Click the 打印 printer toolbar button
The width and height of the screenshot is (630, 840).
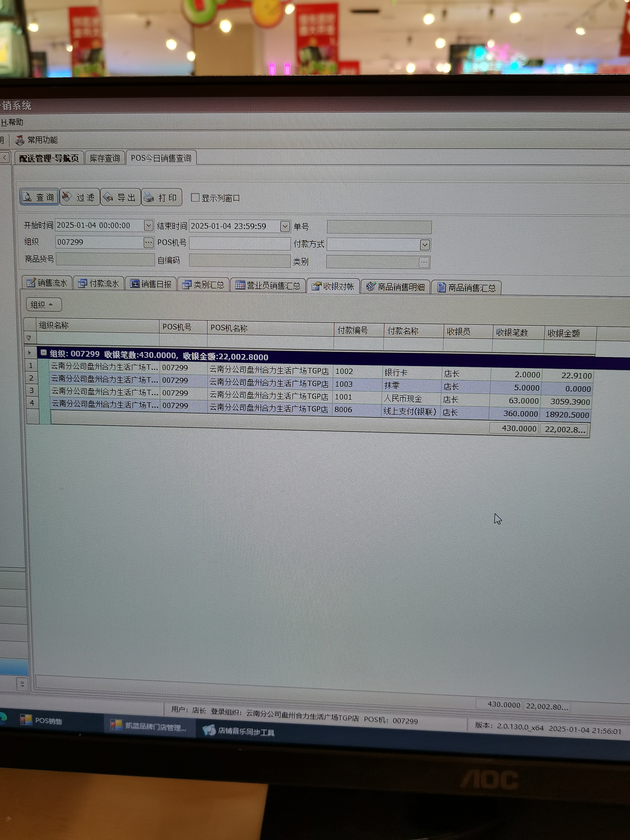point(161,198)
